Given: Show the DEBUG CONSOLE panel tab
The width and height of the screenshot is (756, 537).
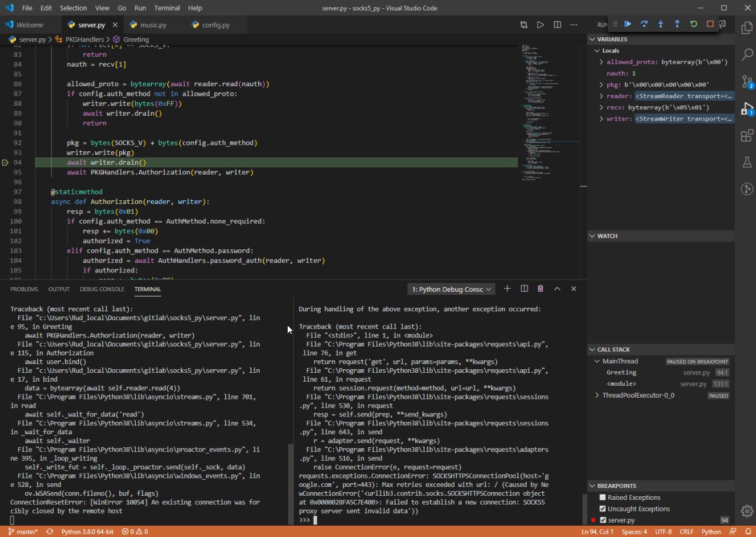Looking at the screenshot, I should (x=102, y=289).
